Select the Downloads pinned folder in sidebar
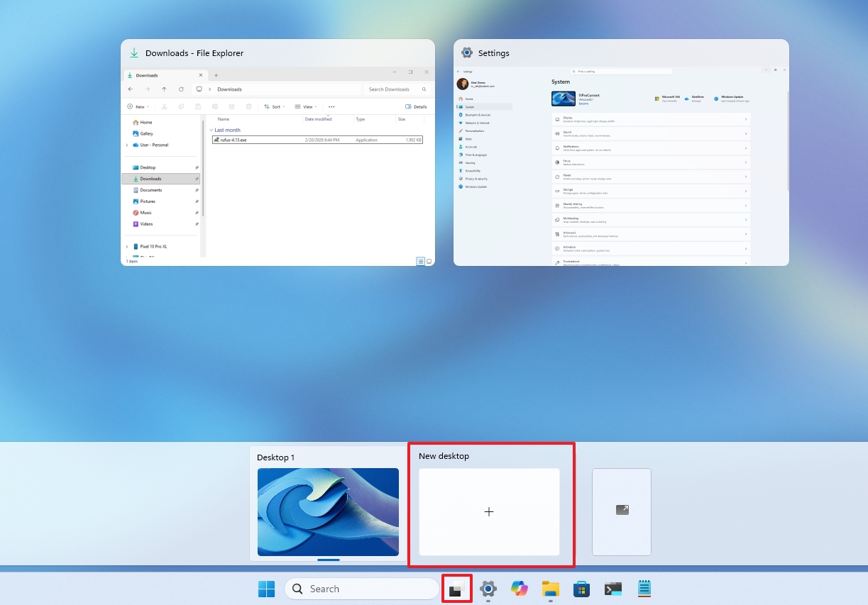Screen dimensions: 868x605 [x=150, y=178]
